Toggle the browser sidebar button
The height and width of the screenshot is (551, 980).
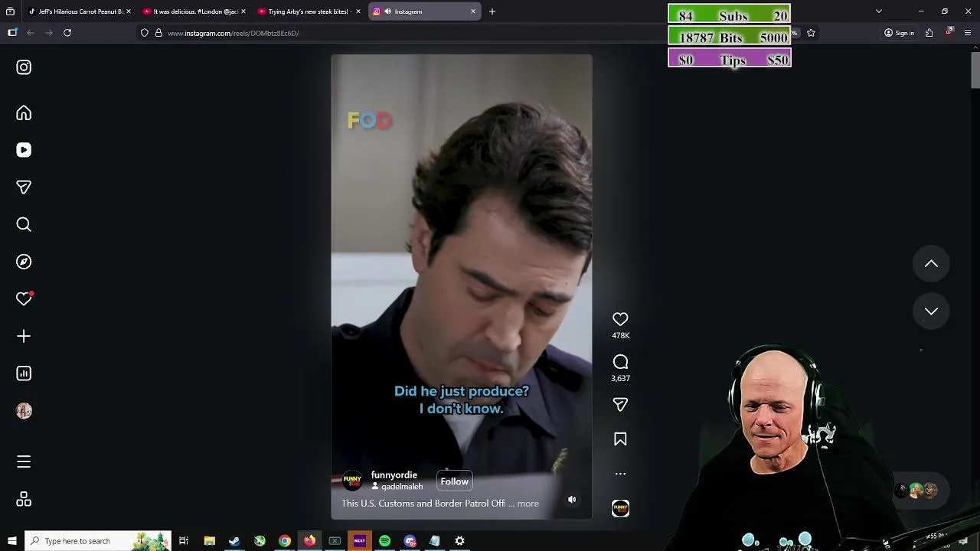pos(12,33)
